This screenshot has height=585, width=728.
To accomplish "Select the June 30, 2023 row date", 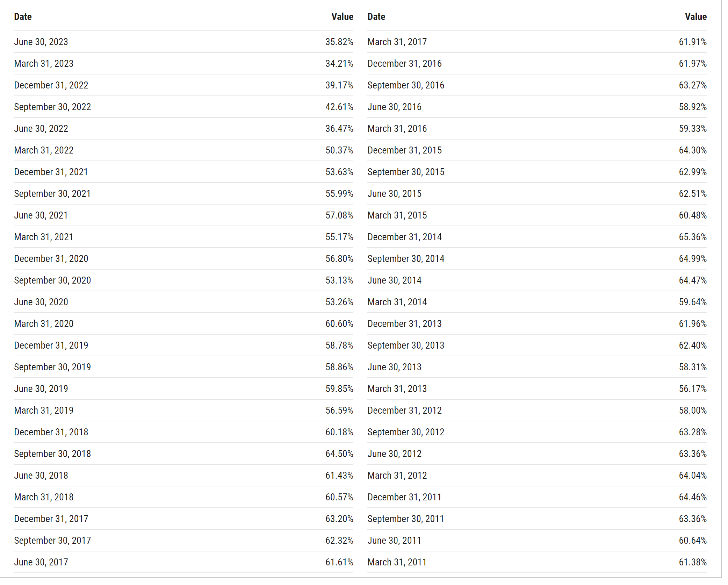I will (x=41, y=42).
